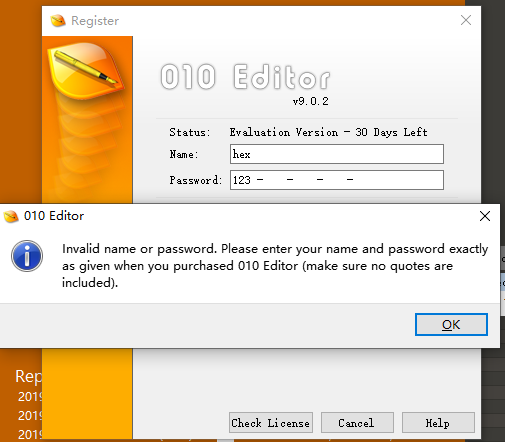
Task: Click the Register window title icon
Action: 58,21
